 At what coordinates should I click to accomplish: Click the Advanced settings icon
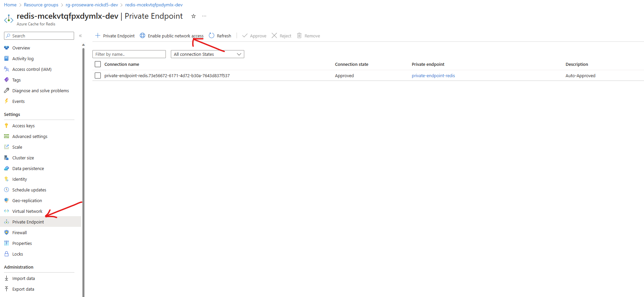[6, 136]
